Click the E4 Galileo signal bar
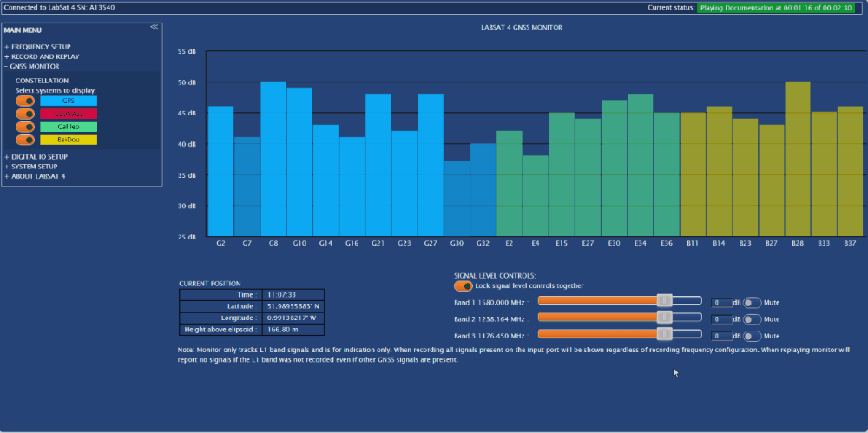The image size is (868, 433). 536,196
